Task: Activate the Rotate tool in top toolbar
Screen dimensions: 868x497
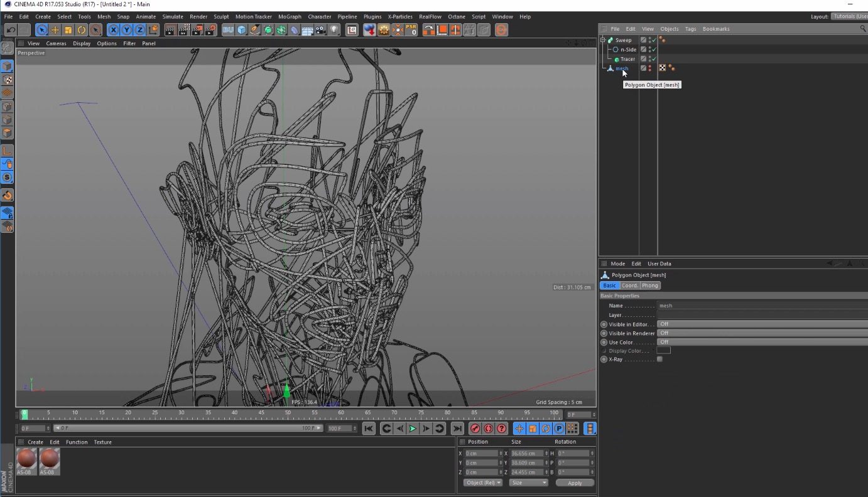Action: coord(82,29)
